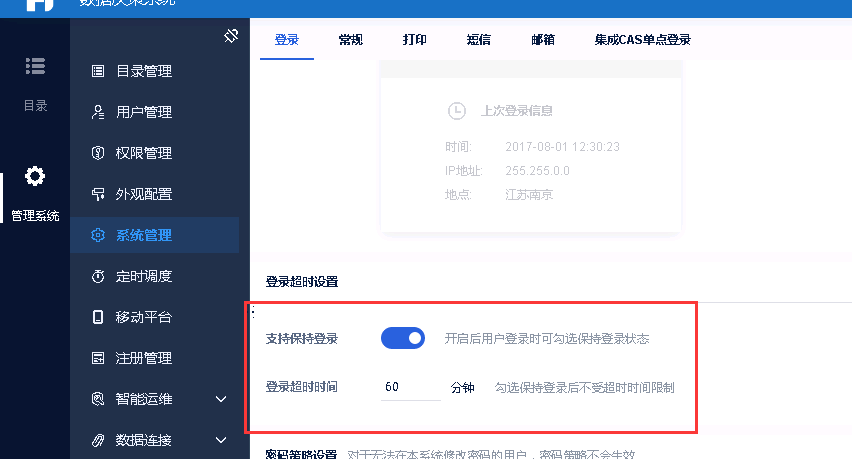Click the pin icon atop the menu panel
Viewport: 852px width, 459px height.
pyautogui.click(x=231, y=36)
